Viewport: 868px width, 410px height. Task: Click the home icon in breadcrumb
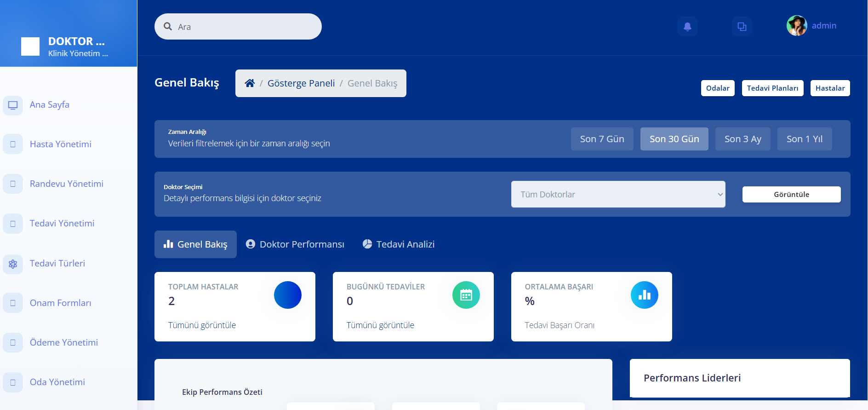(250, 83)
